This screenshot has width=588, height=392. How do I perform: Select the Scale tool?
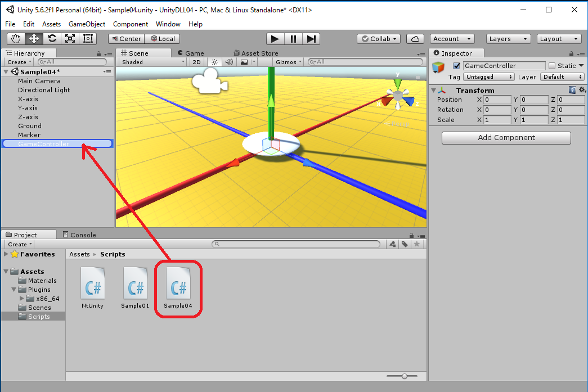tap(70, 39)
